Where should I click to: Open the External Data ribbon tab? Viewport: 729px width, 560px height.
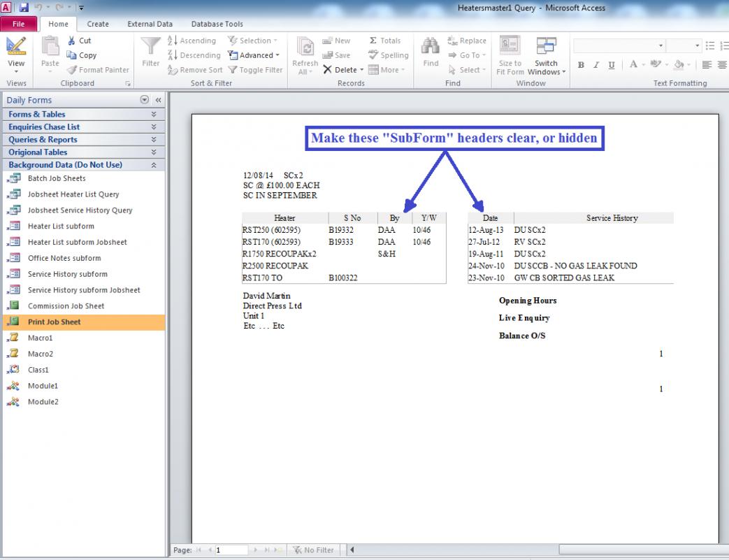click(x=150, y=24)
